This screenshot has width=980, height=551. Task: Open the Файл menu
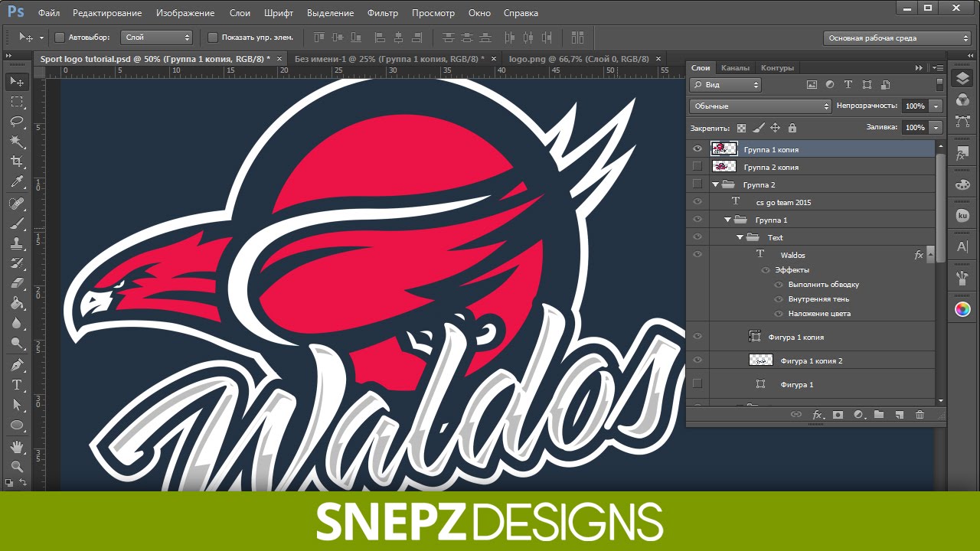point(48,13)
